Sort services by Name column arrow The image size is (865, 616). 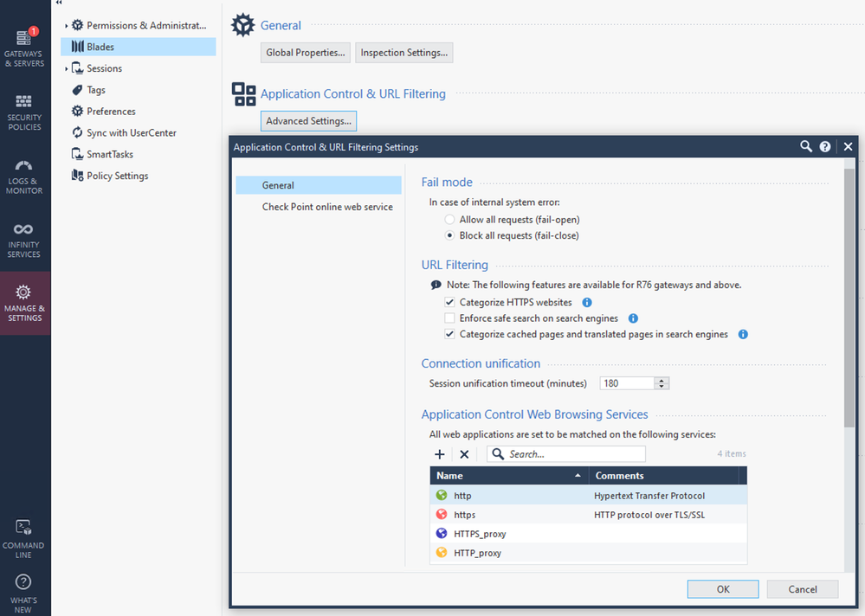578,476
